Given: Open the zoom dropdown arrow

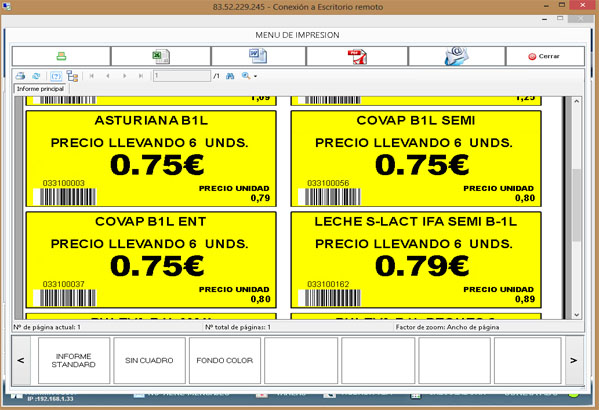Looking at the screenshot, I should pyautogui.click(x=256, y=76).
